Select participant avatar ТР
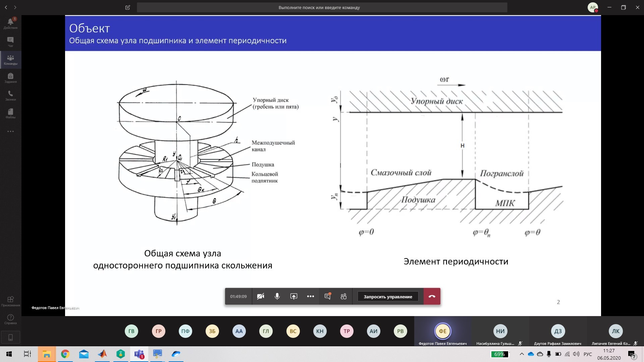The height and width of the screenshot is (362, 644). (x=346, y=331)
